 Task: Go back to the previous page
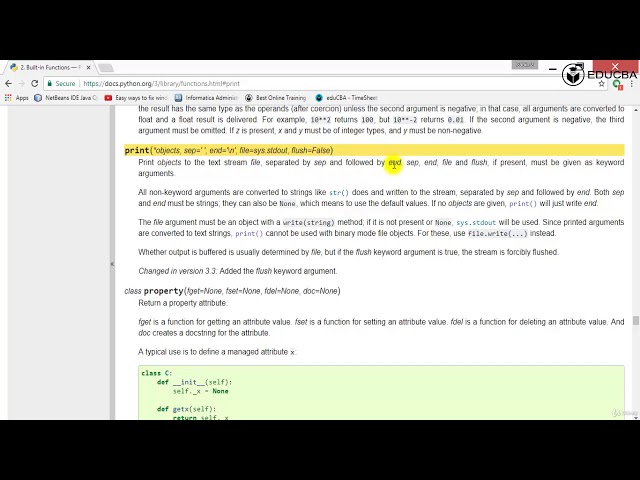(9, 84)
